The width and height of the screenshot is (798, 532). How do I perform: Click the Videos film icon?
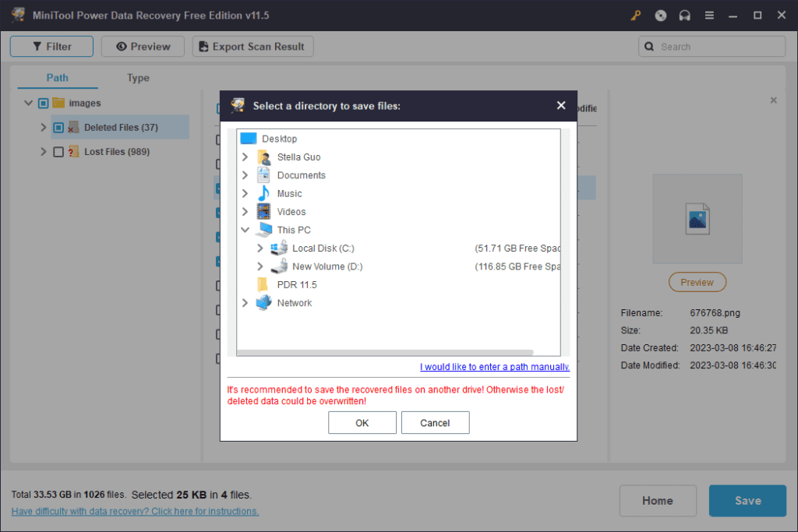pos(263,212)
